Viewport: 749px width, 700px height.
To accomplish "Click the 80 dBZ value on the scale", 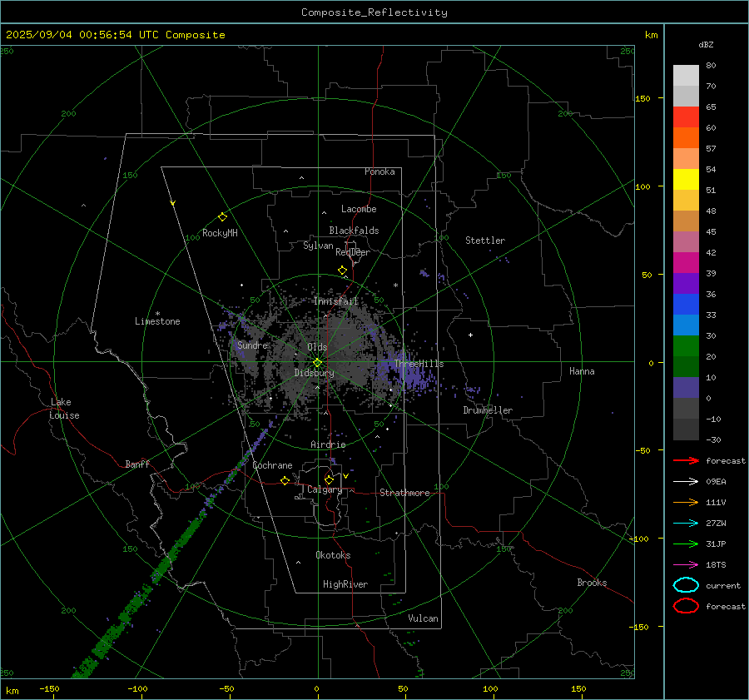I will point(711,66).
